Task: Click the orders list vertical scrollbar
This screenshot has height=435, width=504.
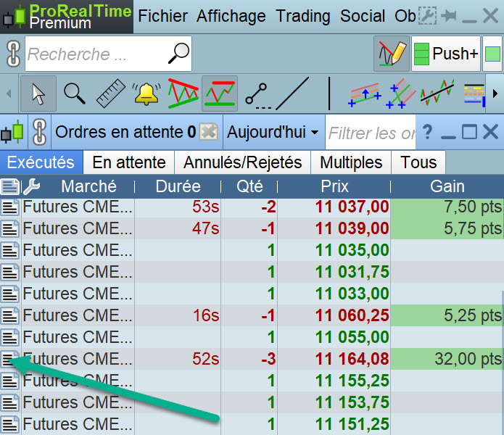Action: [x=503, y=363]
